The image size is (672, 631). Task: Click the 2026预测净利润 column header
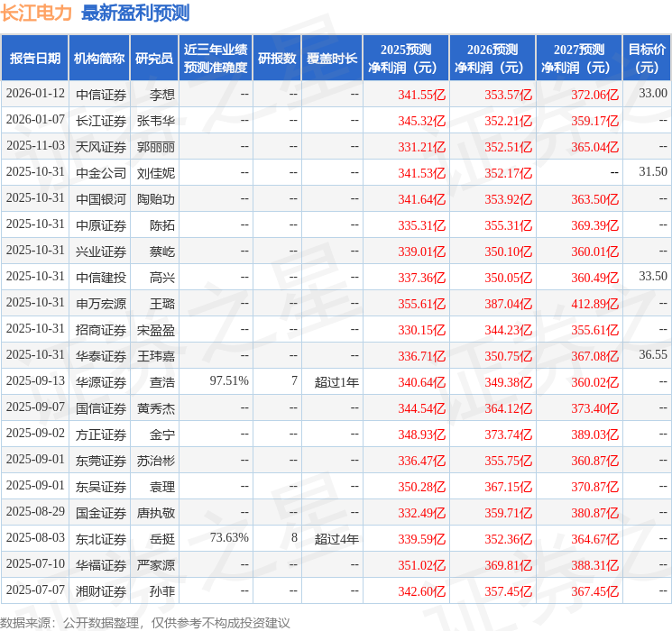click(x=492, y=58)
